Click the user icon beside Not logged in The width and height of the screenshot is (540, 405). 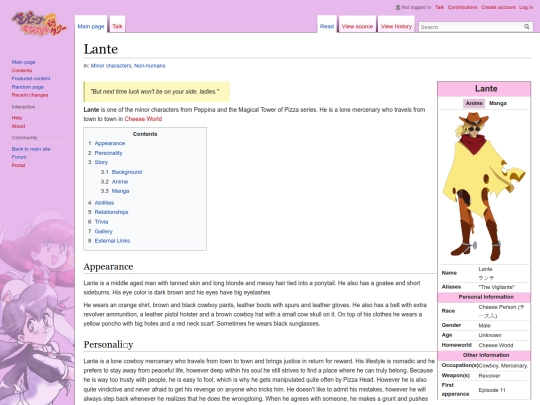[x=398, y=7]
